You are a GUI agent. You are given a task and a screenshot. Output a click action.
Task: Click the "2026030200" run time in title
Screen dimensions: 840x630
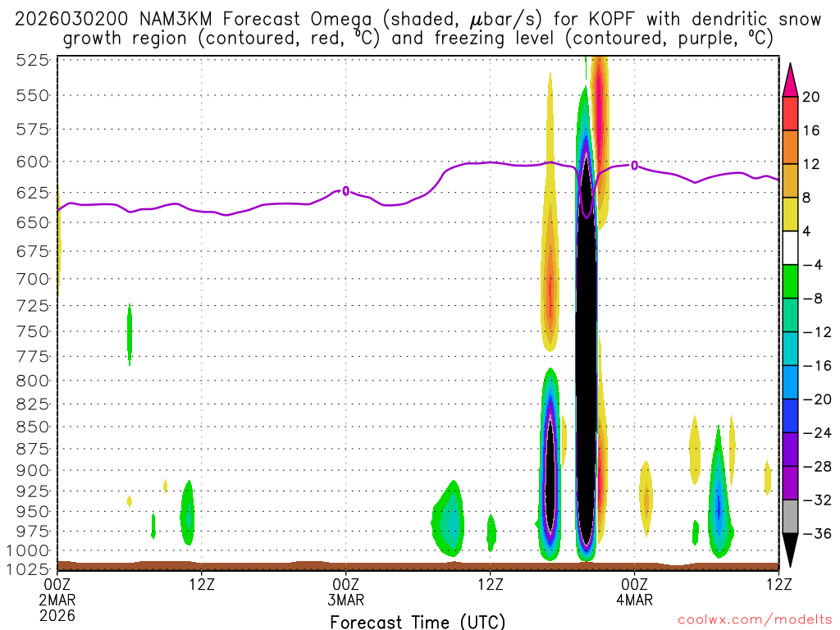tap(71, 20)
